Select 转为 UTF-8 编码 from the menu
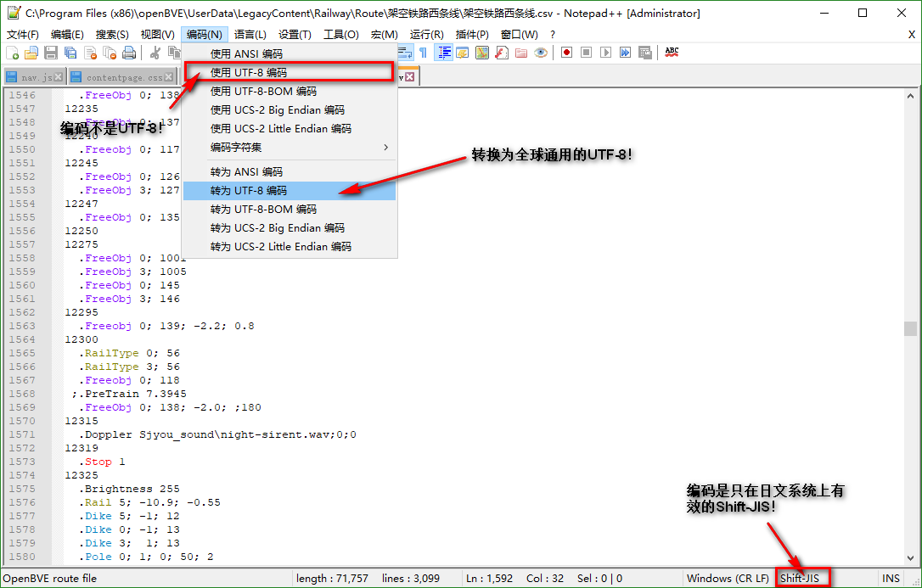Image resolution: width=922 pixels, height=588 pixels. tap(246, 189)
